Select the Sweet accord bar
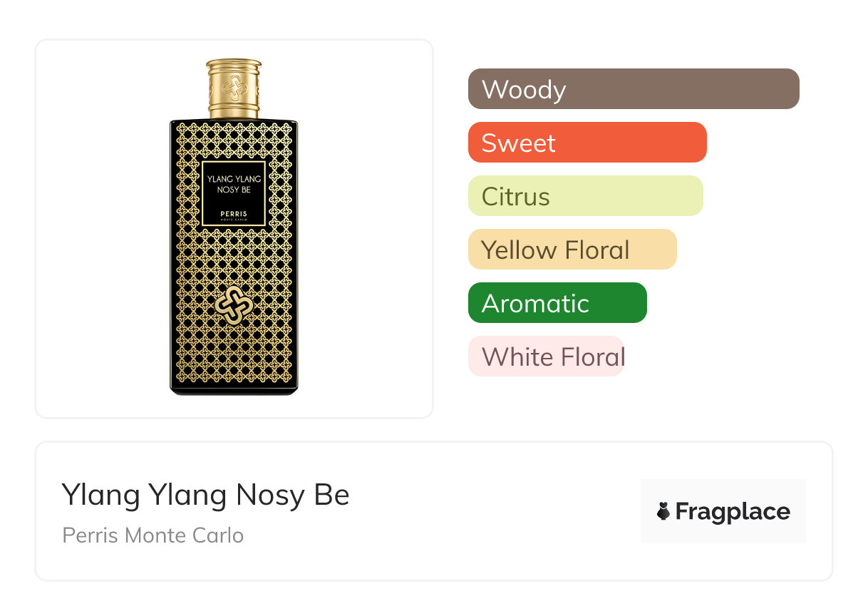The image size is (868, 616). coord(587,143)
